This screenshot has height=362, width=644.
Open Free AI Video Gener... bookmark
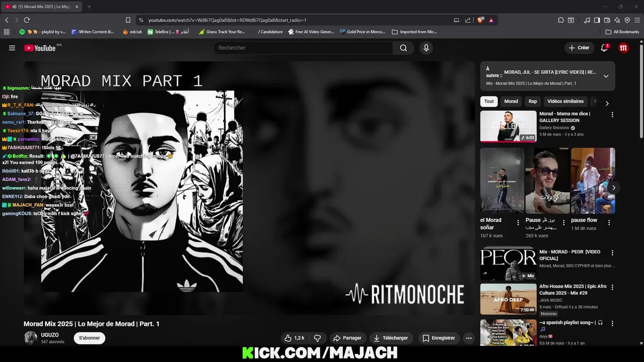[310, 32]
